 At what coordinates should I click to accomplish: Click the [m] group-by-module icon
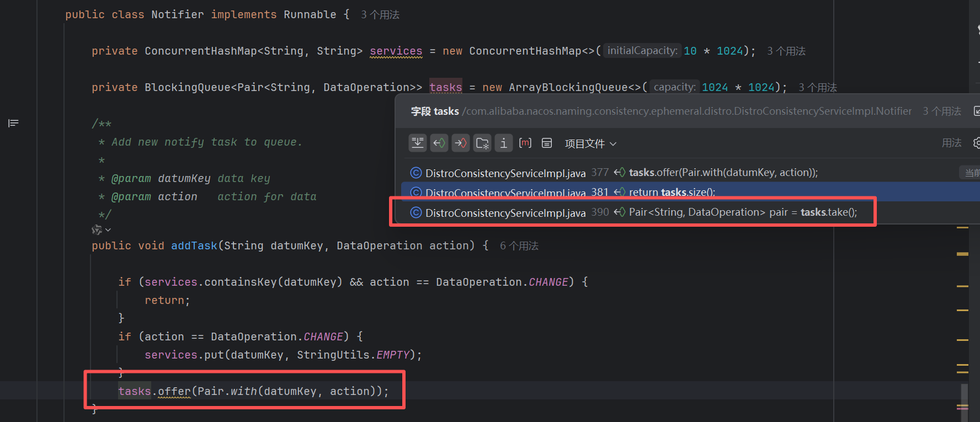tap(525, 143)
